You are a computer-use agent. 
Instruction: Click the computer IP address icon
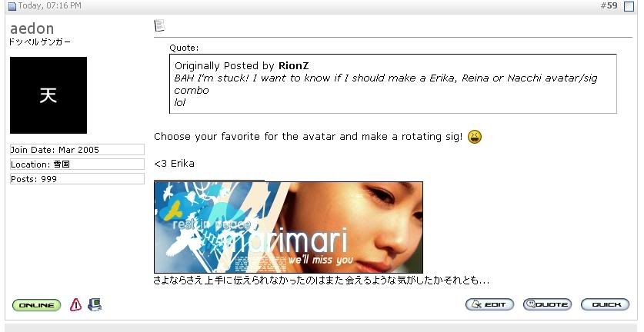coord(95,304)
